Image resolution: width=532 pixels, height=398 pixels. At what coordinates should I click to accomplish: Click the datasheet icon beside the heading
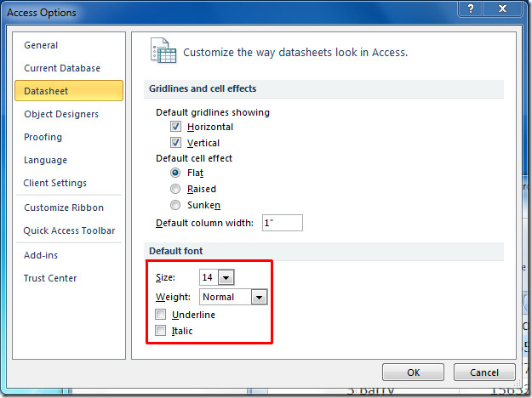coord(163,50)
